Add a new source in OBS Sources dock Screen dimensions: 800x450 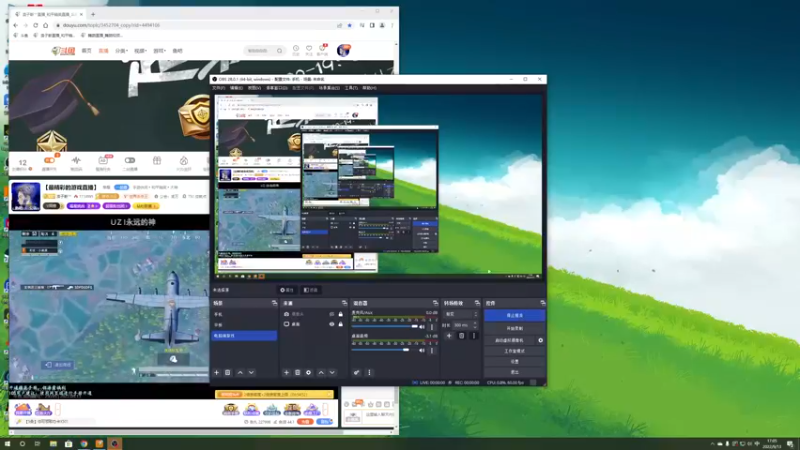pos(286,372)
